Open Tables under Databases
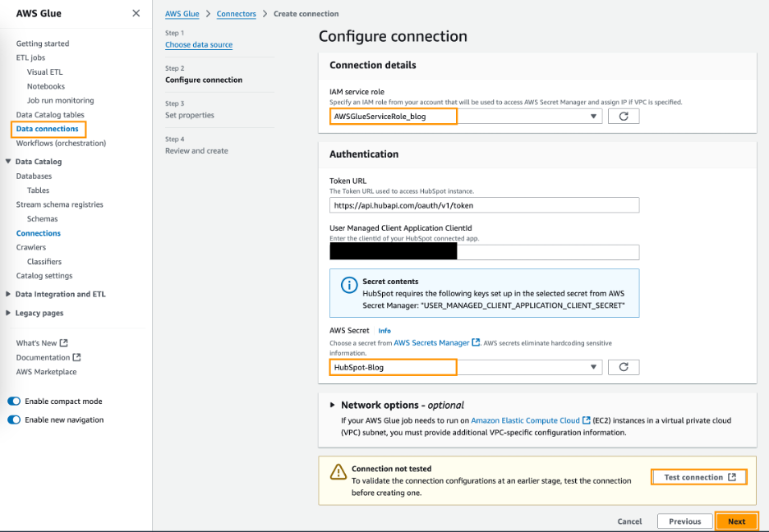This screenshot has height=532, width=769. [38, 190]
